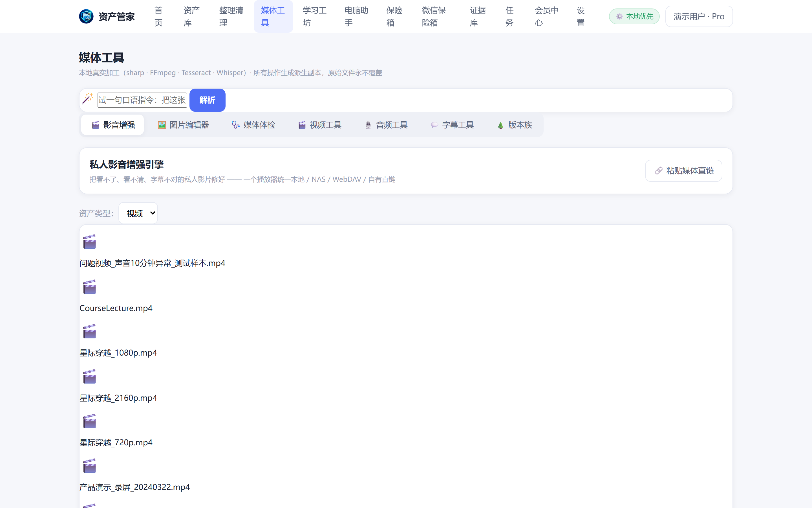Open 整理清理 in top navigation
Screen dimensions: 812x508
pos(231,16)
